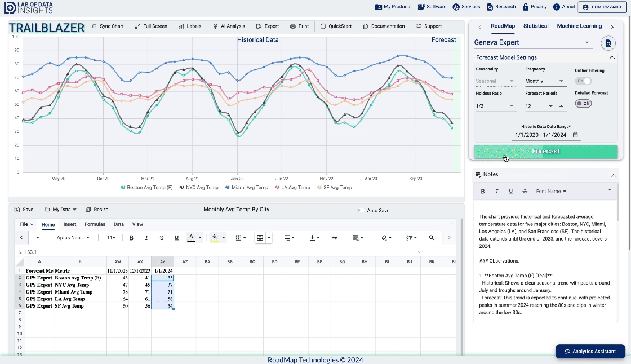Click the green Forecast button
Viewport: 631px width, 364px height.
point(545,152)
